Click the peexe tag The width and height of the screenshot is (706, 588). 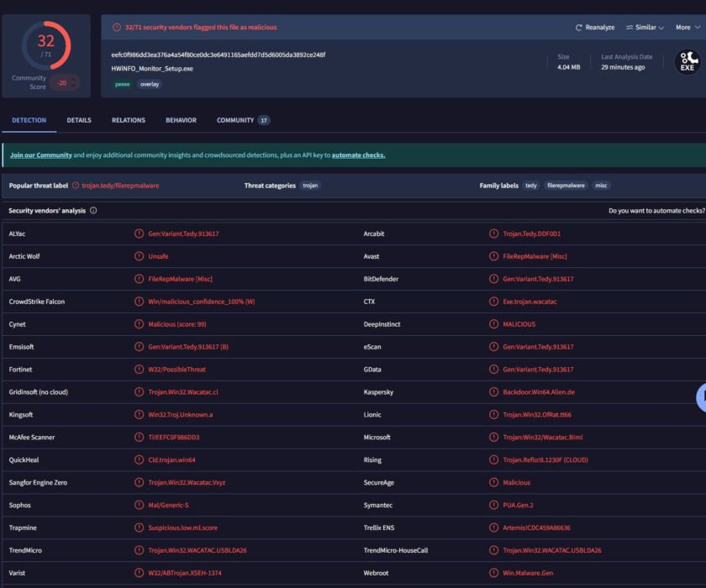[x=122, y=84]
